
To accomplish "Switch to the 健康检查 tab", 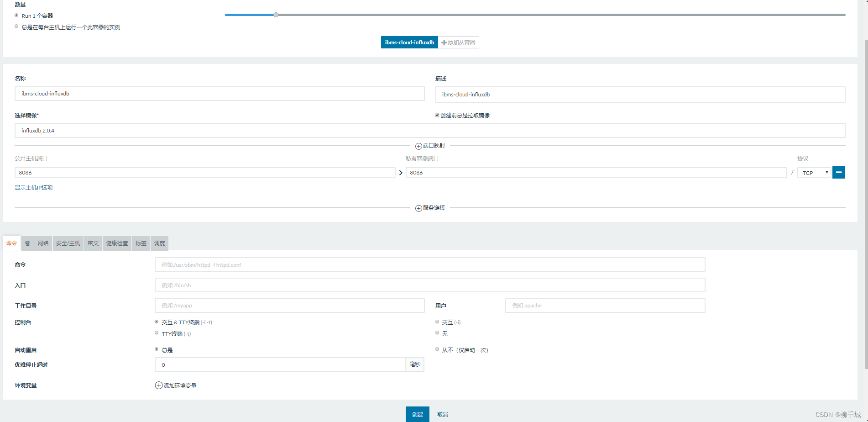I will pyautogui.click(x=117, y=243).
